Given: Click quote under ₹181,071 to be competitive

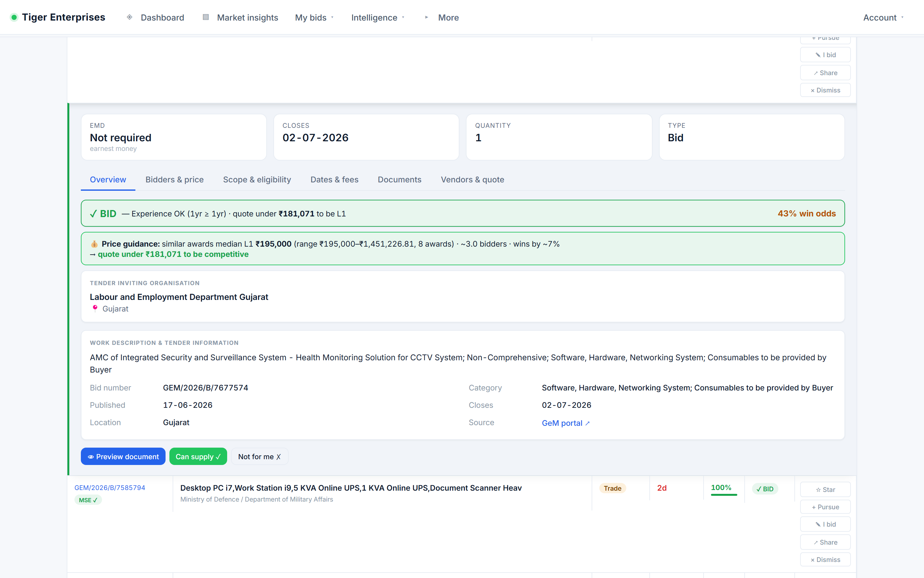Looking at the screenshot, I should click(173, 254).
